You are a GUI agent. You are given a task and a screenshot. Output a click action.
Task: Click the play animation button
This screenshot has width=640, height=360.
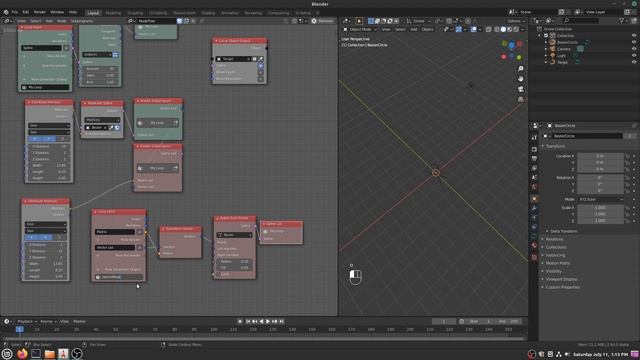point(268,322)
